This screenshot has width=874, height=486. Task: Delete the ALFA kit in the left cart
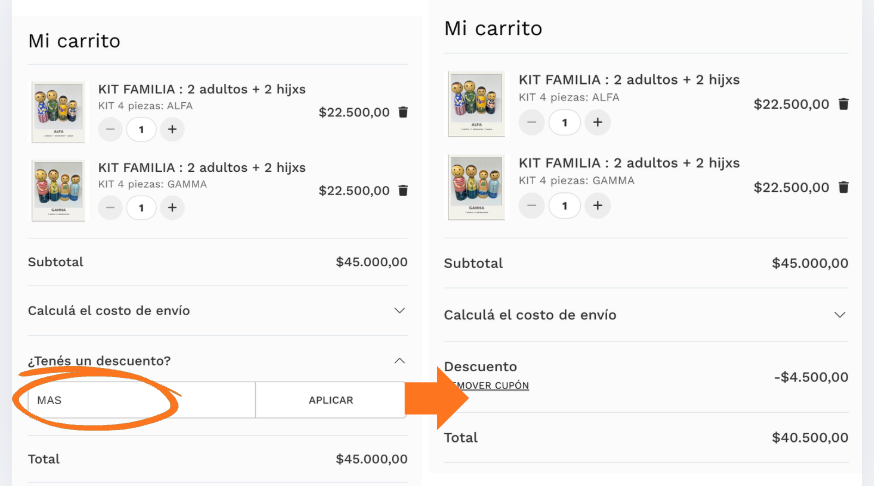tap(403, 112)
